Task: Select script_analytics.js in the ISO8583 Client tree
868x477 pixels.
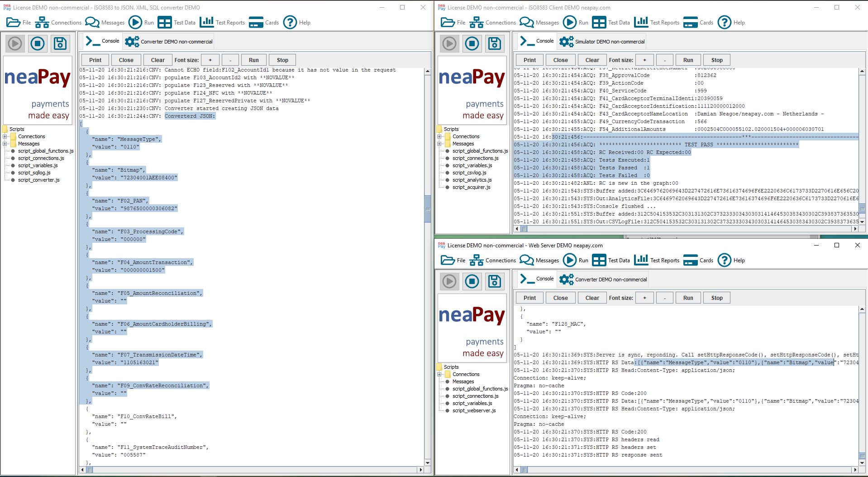Action: tap(472, 180)
